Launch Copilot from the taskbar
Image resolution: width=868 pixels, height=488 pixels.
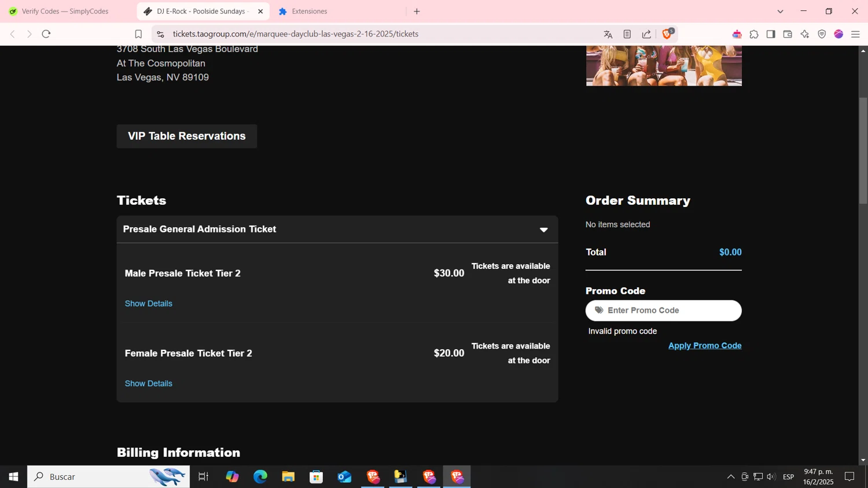232,476
